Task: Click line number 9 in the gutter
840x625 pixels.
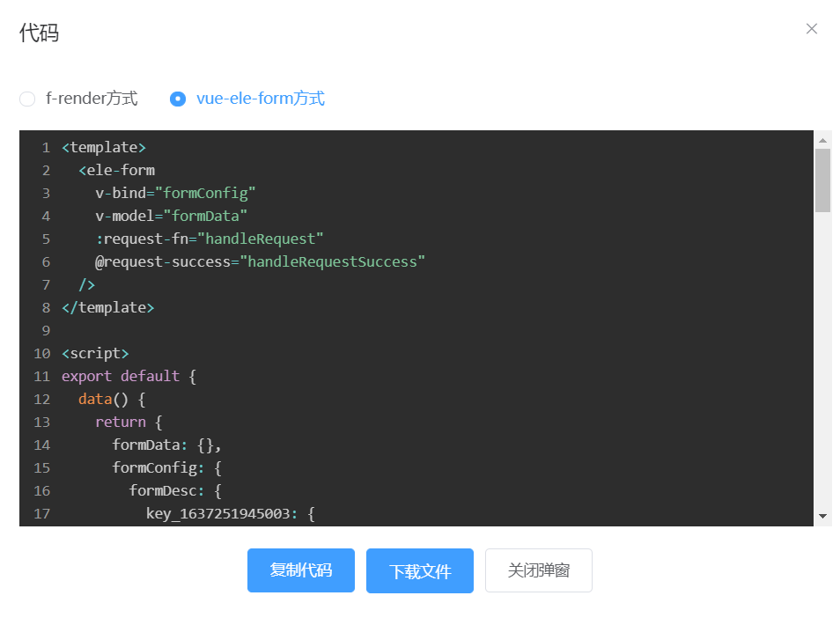Action: click(46, 331)
